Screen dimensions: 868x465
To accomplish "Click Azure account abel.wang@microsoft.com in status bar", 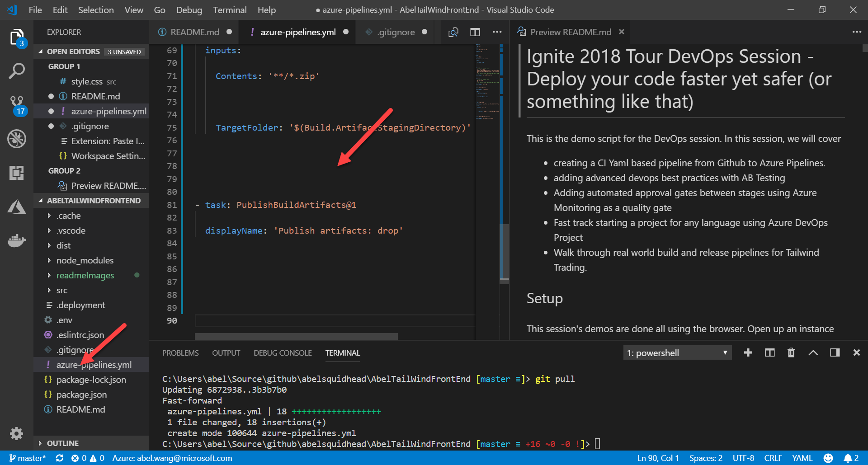I will click(x=172, y=458).
